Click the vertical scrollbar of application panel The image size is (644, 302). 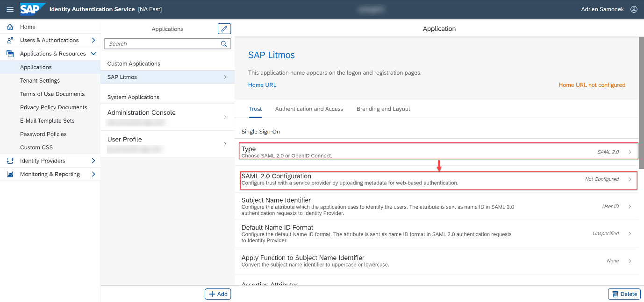(x=641, y=103)
